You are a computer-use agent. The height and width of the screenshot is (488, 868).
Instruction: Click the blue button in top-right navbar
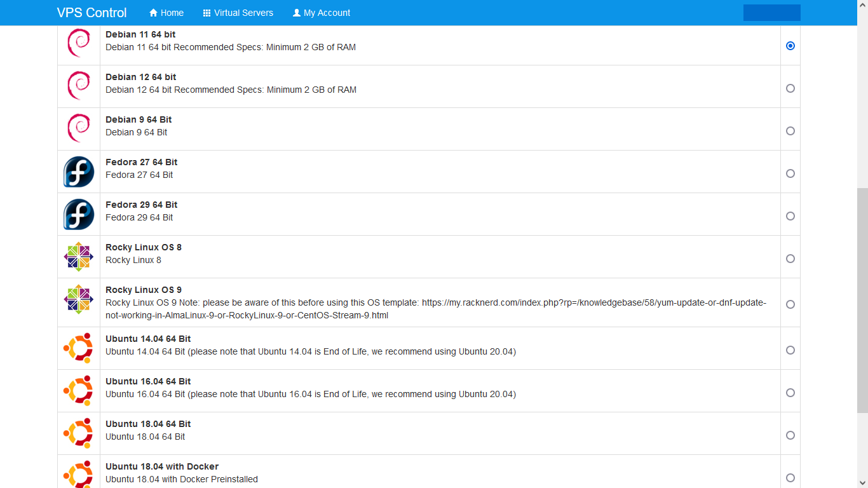pyautogui.click(x=771, y=13)
